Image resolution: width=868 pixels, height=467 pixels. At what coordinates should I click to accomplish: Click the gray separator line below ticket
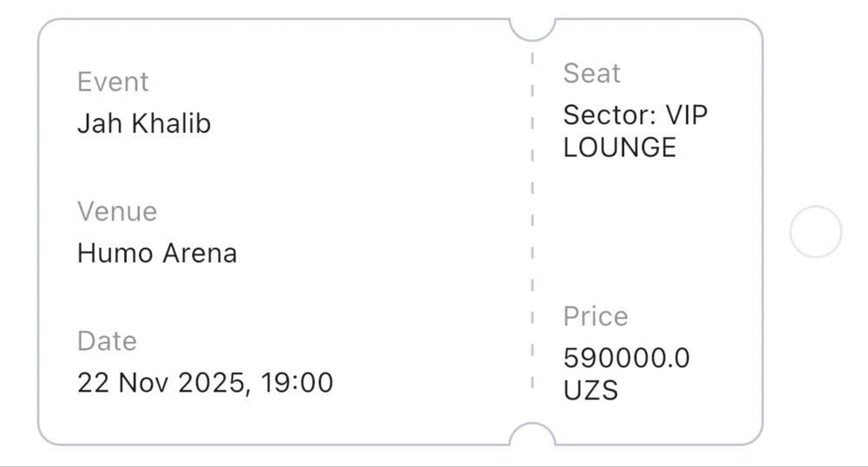point(434,465)
